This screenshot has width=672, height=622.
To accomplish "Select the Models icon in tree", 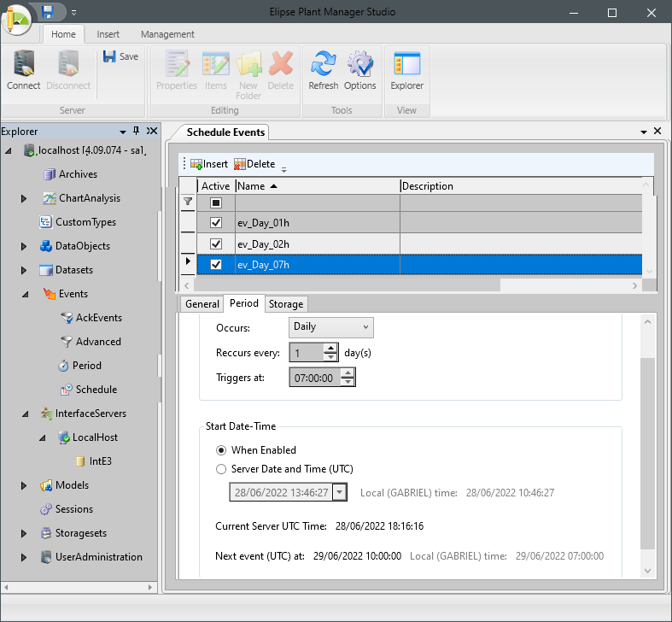I will click(46, 485).
